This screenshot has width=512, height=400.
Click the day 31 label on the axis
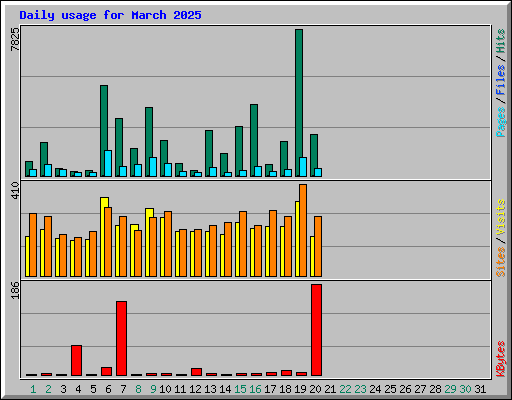click(480, 389)
